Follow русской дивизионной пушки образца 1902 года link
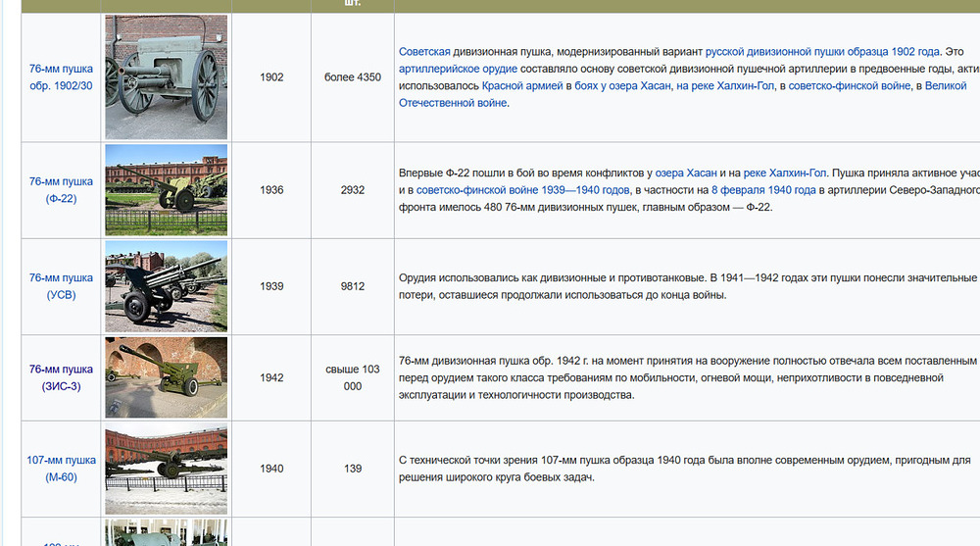The width and height of the screenshot is (980, 546). point(822,51)
